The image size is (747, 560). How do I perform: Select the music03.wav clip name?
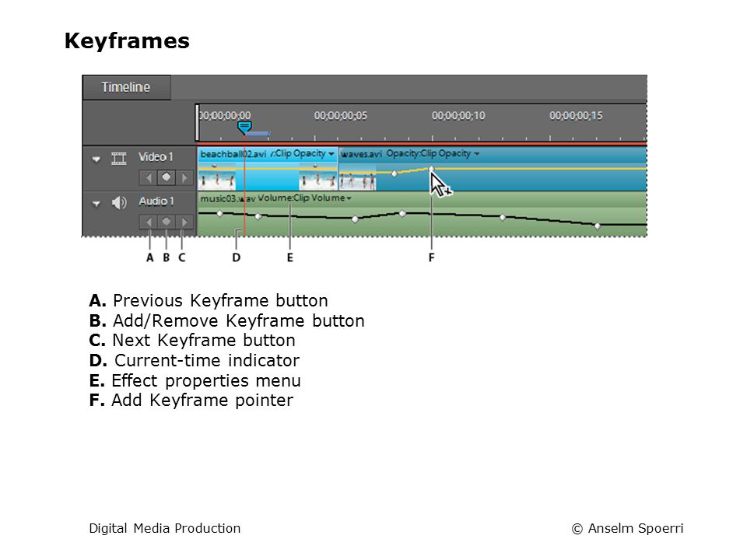[228, 198]
